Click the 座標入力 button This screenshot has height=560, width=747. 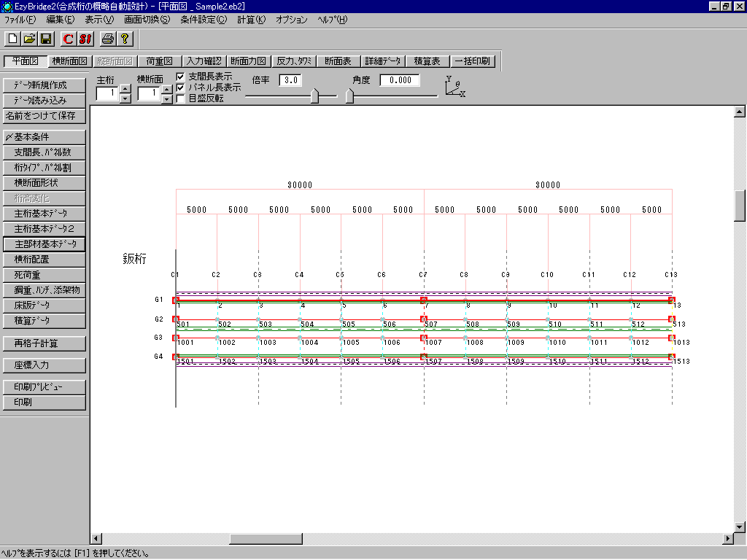pos(44,365)
